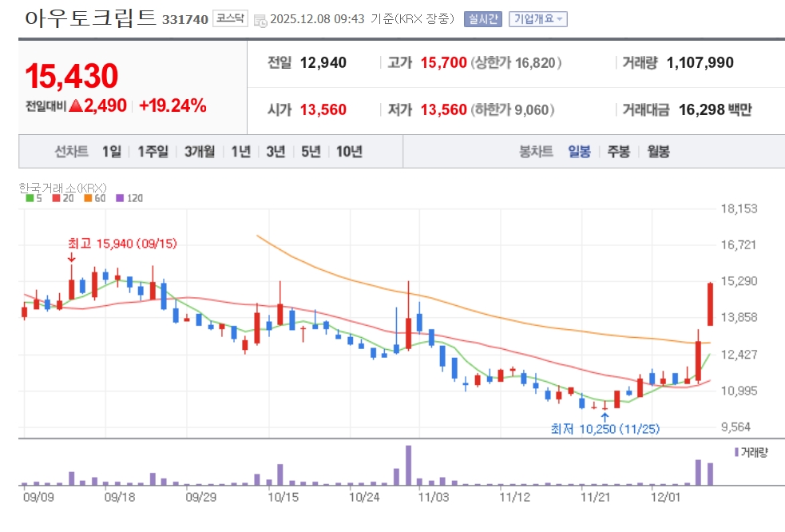Click the purple 거래량 volume legend
785x532 pixels.
tap(751, 452)
